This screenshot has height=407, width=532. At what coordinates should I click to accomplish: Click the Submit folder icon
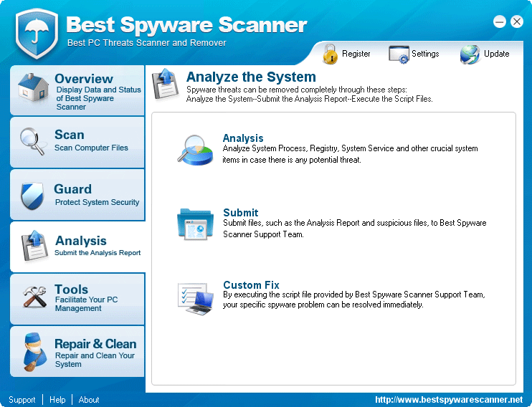tap(196, 224)
